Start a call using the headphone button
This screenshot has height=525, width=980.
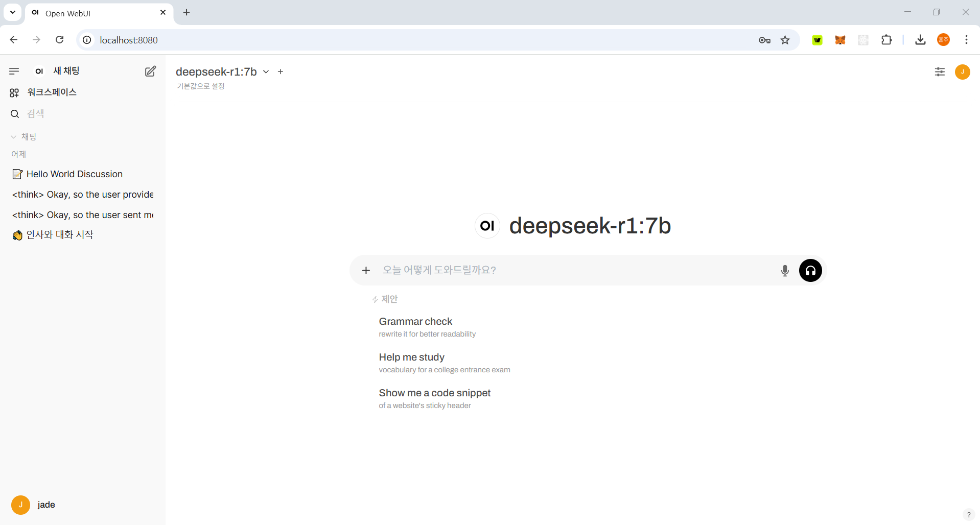coord(810,271)
